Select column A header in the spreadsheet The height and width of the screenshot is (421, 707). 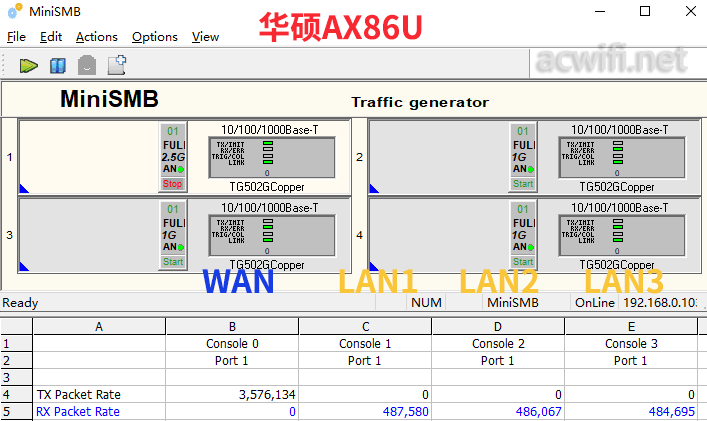[99, 326]
